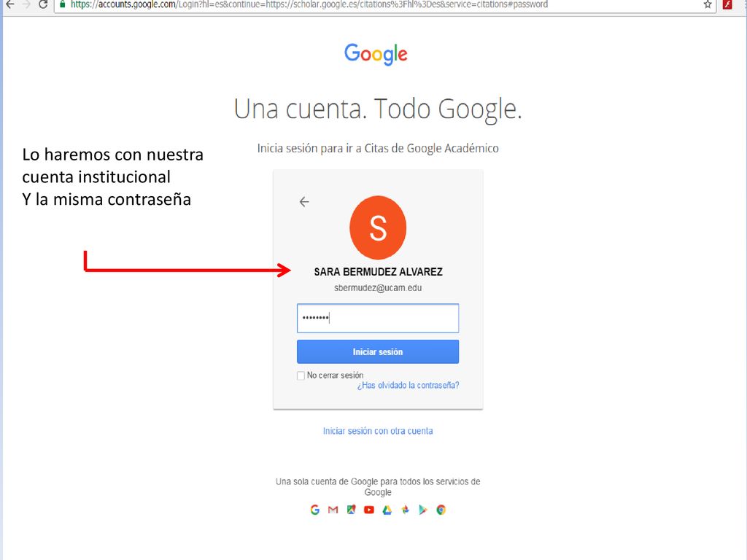Click the Google logo at top
Screen dimensions: 747x560
376,54
